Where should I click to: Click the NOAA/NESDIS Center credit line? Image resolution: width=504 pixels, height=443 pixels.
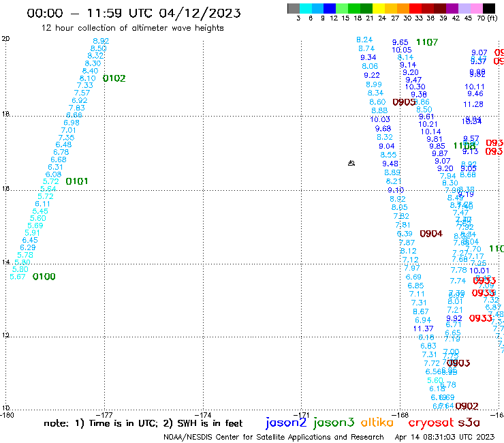[274, 437]
